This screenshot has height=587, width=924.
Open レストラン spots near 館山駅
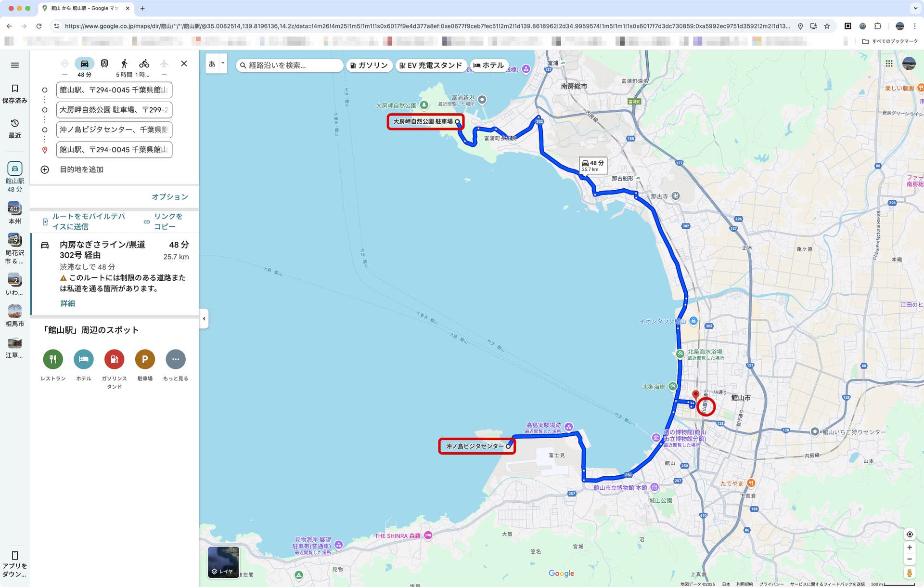click(53, 359)
